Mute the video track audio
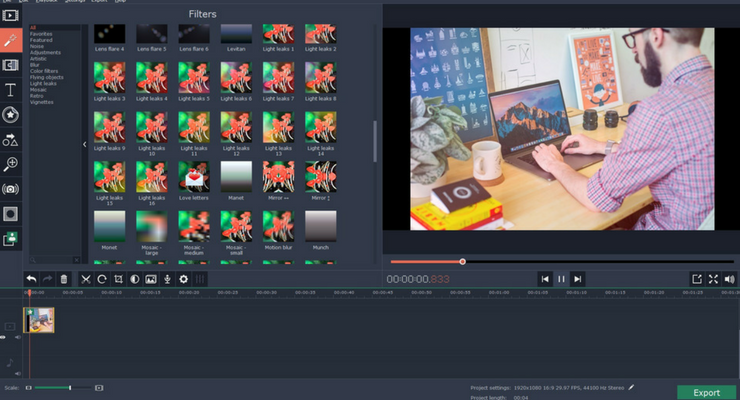 [x=17, y=337]
